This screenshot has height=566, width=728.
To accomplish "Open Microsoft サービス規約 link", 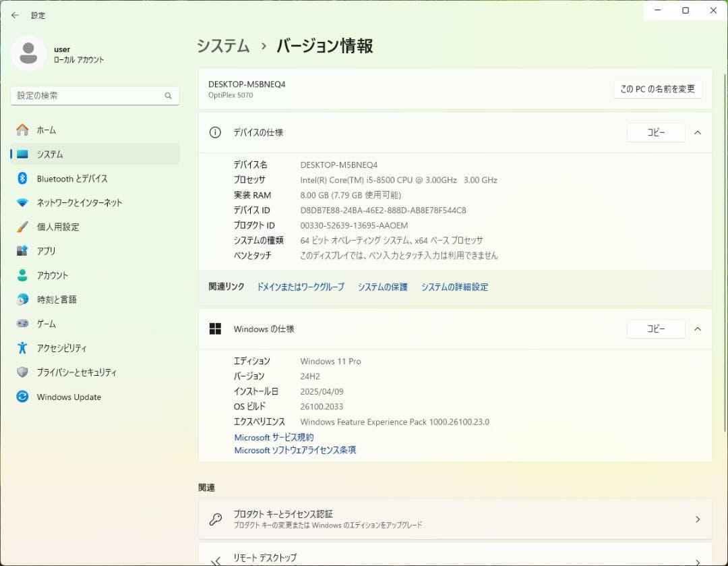I will pyautogui.click(x=274, y=437).
